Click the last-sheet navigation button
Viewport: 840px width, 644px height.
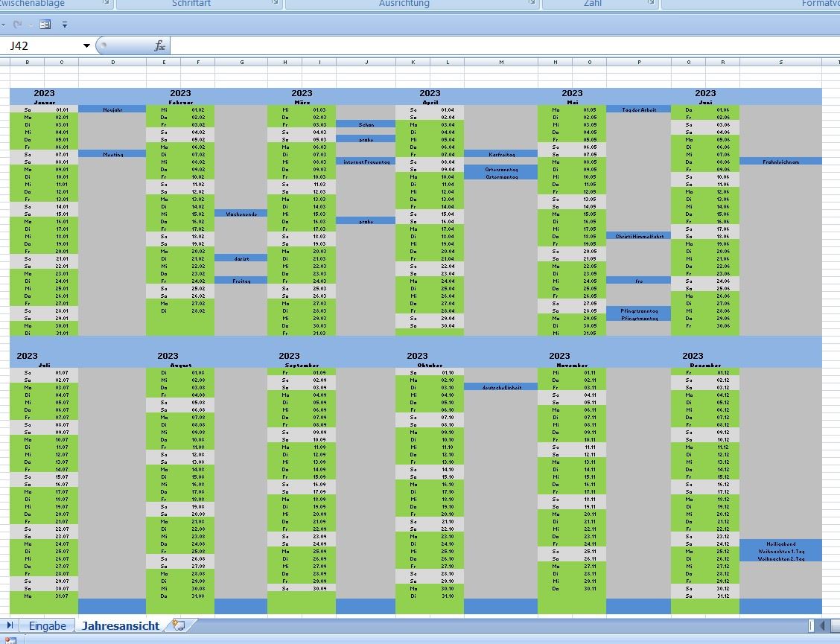10,625
